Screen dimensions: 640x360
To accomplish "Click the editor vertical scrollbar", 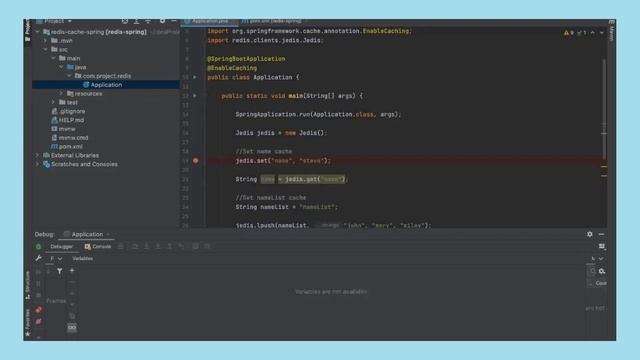I will [x=604, y=110].
